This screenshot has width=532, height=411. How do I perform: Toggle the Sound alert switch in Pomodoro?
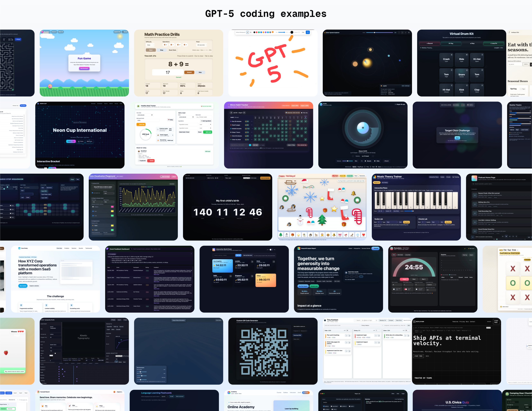tap(406, 289)
